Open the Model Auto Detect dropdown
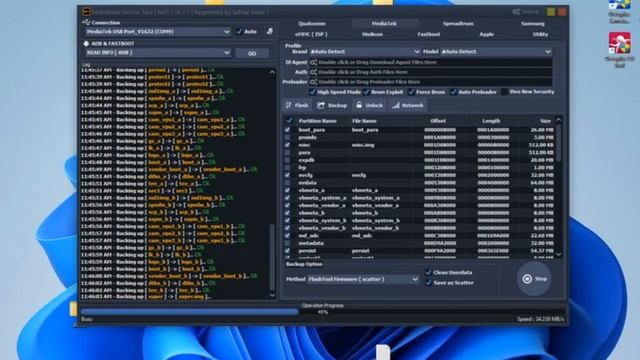This screenshot has height=360, width=640. point(496,52)
